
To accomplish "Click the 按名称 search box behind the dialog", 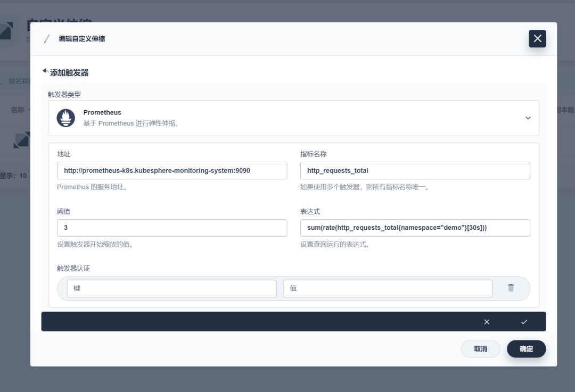I will (x=17, y=81).
